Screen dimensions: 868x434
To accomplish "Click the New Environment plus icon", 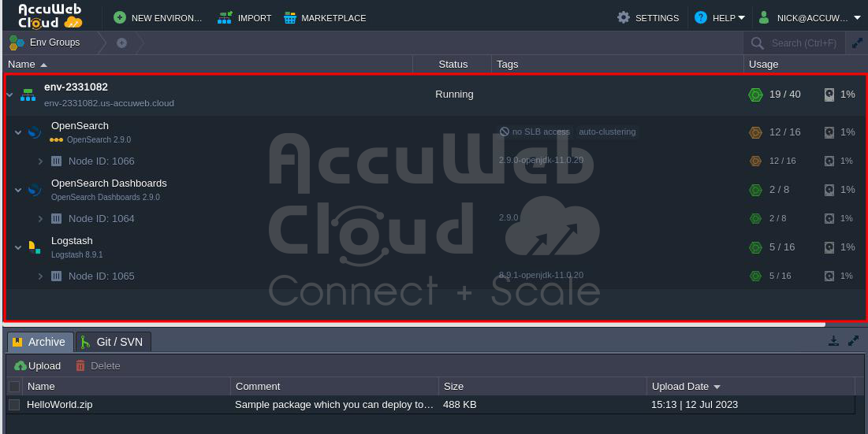I will coord(119,17).
